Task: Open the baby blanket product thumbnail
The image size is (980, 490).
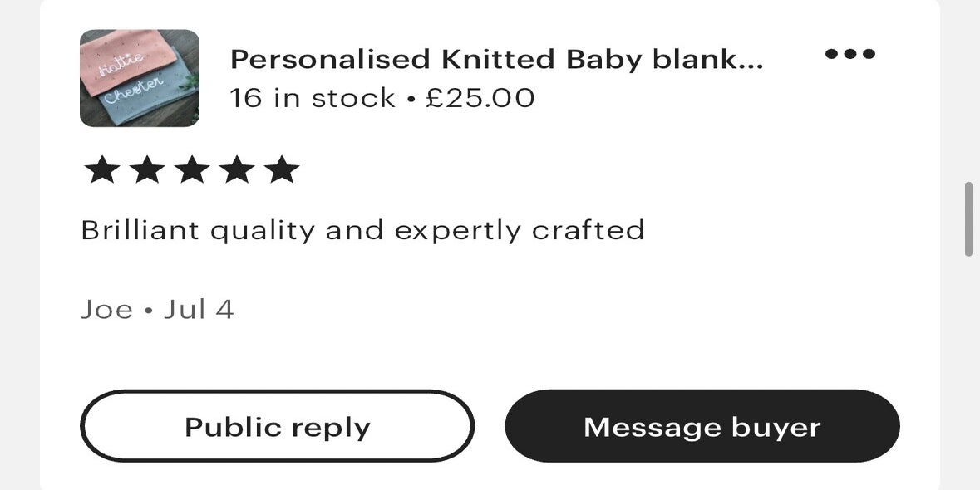Action: coord(140,78)
